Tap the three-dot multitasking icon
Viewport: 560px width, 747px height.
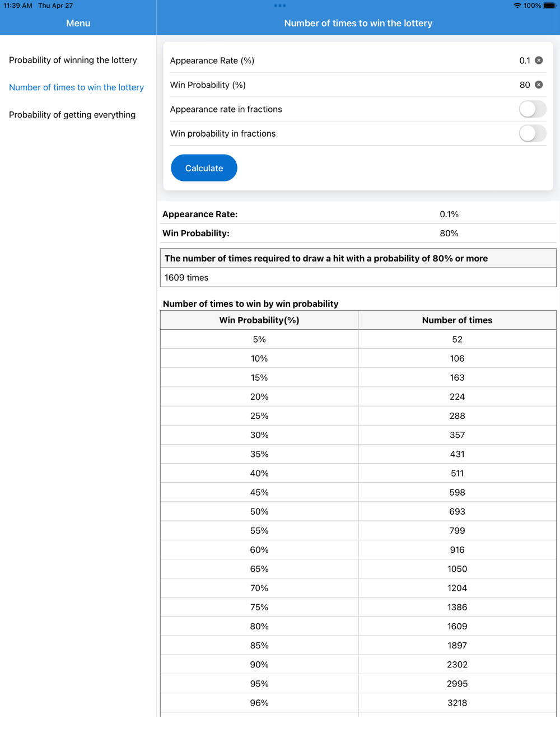coord(280,6)
